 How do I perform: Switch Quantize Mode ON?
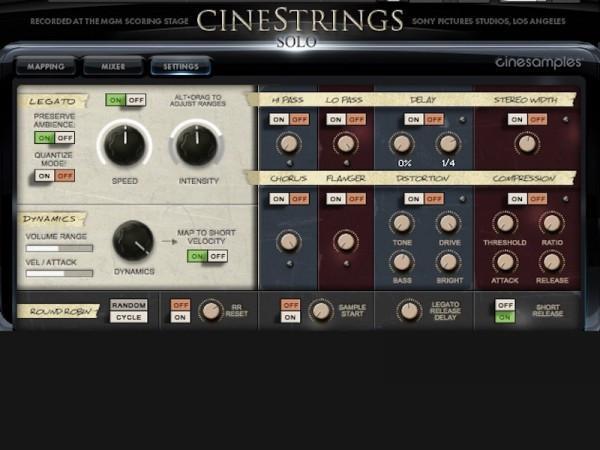coord(44,176)
